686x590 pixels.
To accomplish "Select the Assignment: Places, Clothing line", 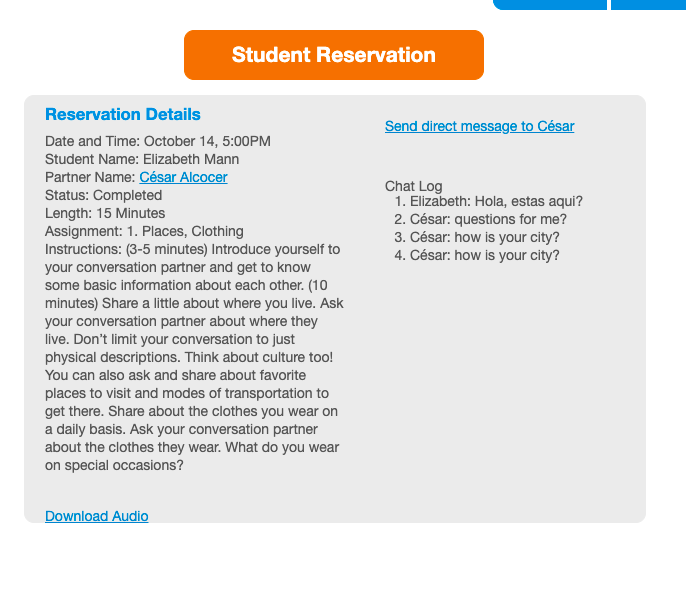I will pos(144,231).
